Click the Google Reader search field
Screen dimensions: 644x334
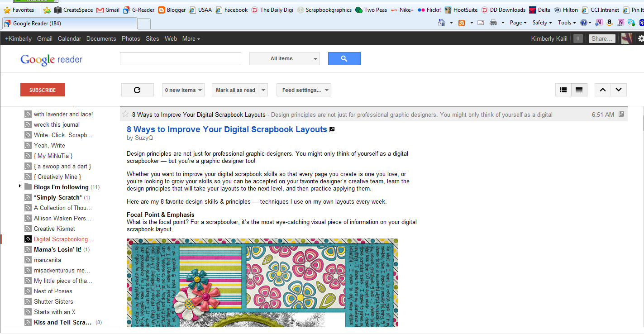[181, 58]
